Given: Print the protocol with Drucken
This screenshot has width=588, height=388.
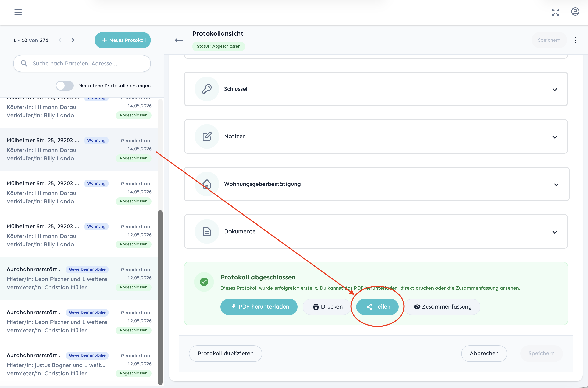Looking at the screenshot, I should (x=327, y=307).
